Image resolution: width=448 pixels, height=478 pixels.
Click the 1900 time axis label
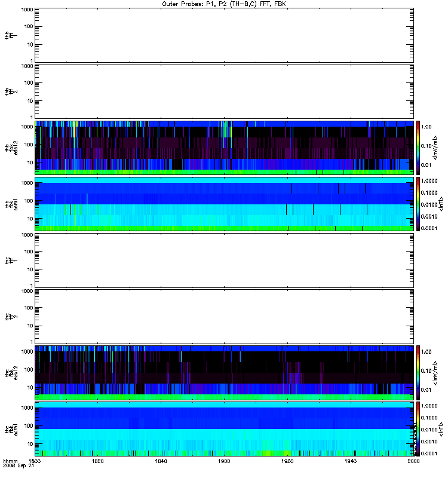tap(224, 461)
